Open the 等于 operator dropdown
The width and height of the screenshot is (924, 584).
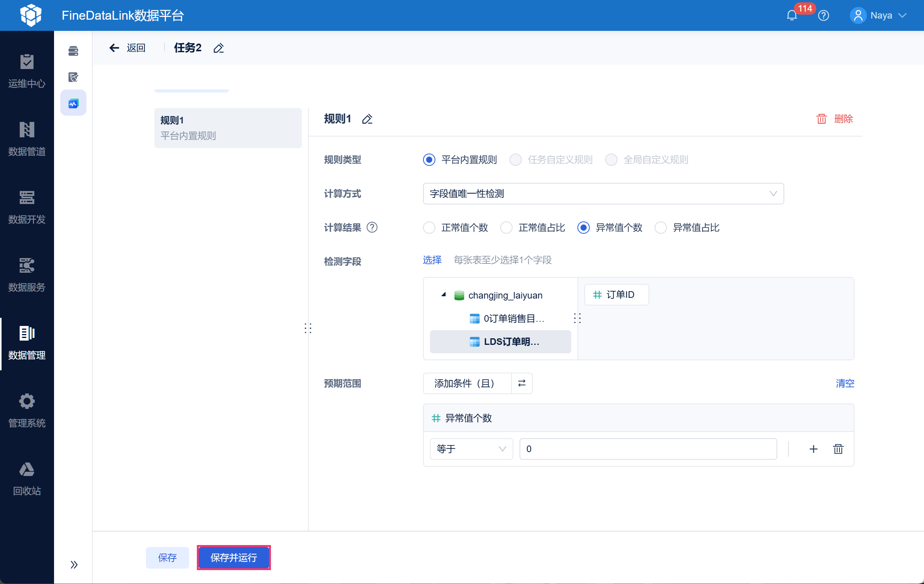(471, 449)
